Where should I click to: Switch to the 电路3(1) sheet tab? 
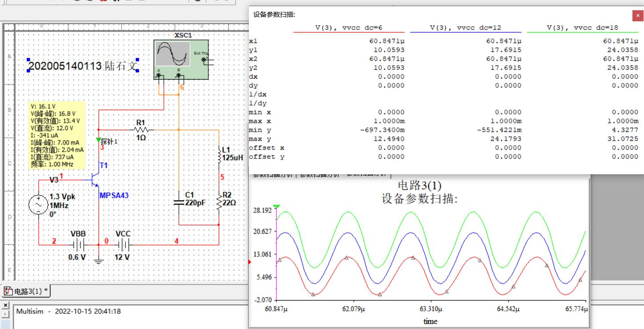[26, 292]
